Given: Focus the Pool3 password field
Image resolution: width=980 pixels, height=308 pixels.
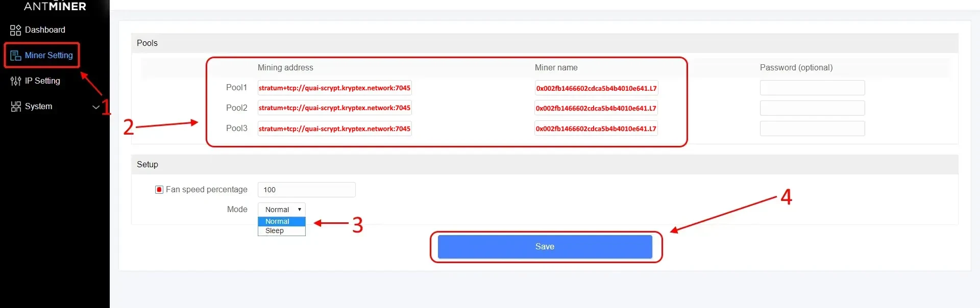Looking at the screenshot, I should pyautogui.click(x=812, y=129).
